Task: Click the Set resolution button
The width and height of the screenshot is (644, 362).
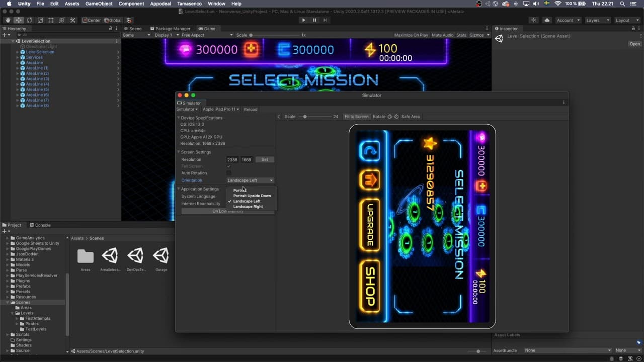Action: 265,159
